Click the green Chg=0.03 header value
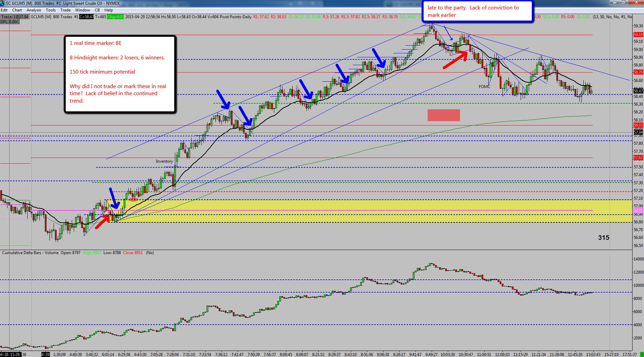This screenshot has height=357, width=644. tap(115, 17)
